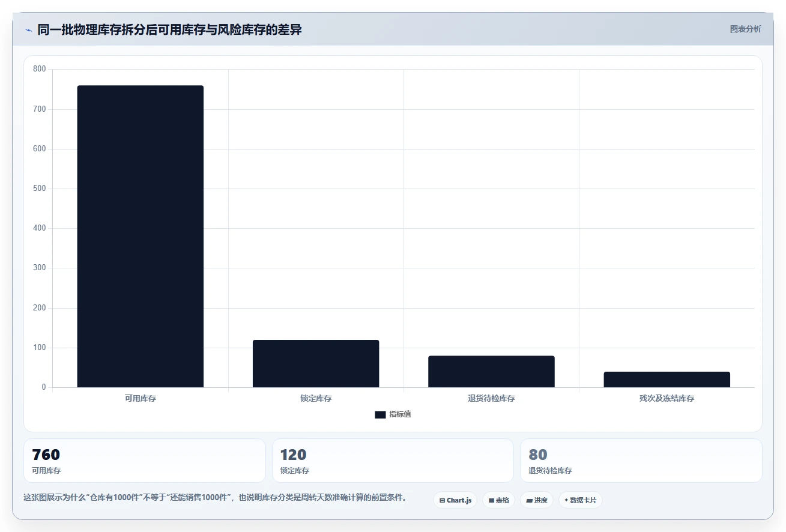Screen dimensions: 786x532
Task: Click the 锁定库存 bar in the chart
Action: click(x=316, y=364)
